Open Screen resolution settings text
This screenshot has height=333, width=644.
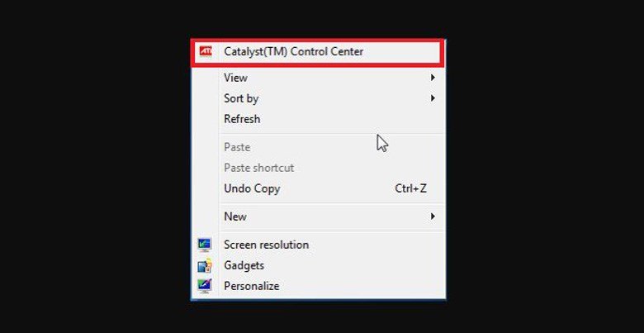[266, 245]
